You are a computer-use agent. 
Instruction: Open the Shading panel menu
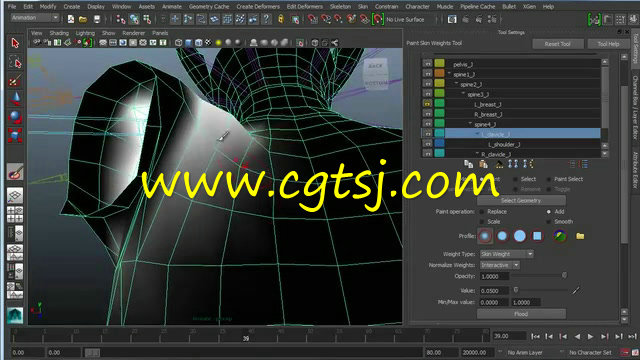pos(59,33)
